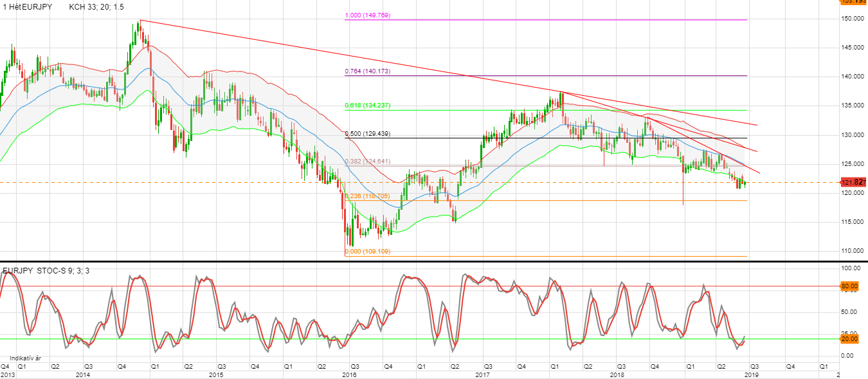Click the Indikatív ár label
Image resolution: width=868 pixels, height=379 pixels.
point(26,358)
